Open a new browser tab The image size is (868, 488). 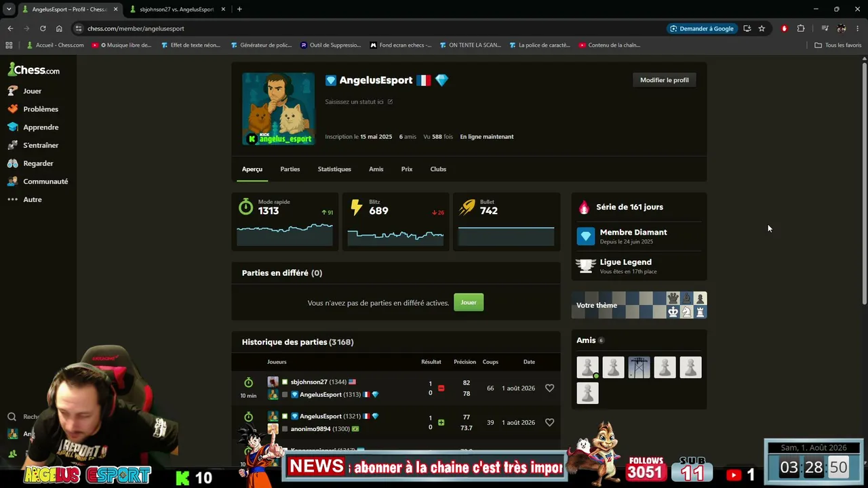click(x=239, y=9)
